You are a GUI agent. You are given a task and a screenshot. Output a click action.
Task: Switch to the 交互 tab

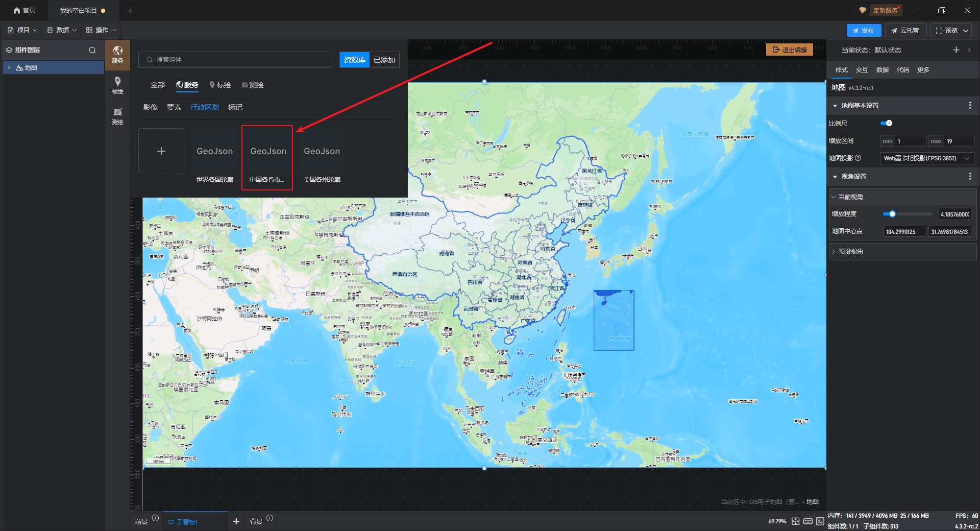click(862, 70)
